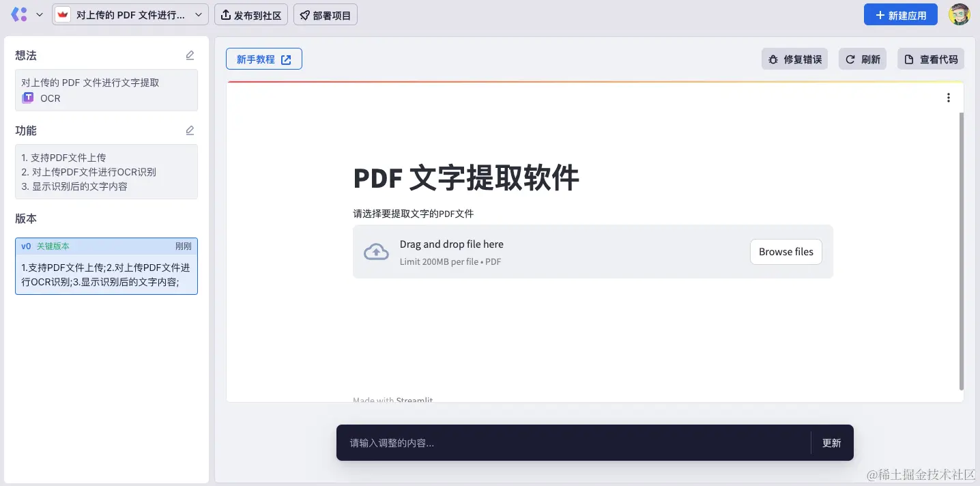This screenshot has height=486, width=980.
Task: Open 查看代码 to view code
Action: pyautogui.click(x=931, y=59)
